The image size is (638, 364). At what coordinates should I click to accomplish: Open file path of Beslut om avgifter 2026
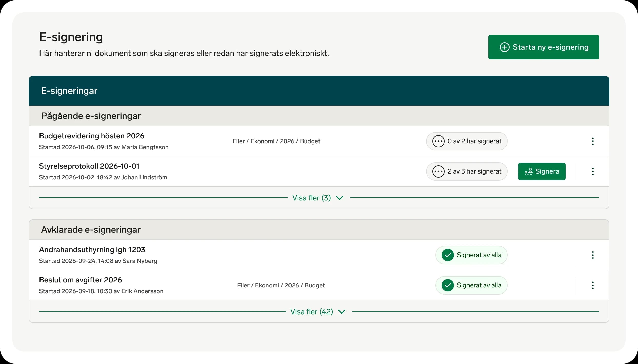click(x=281, y=285)
